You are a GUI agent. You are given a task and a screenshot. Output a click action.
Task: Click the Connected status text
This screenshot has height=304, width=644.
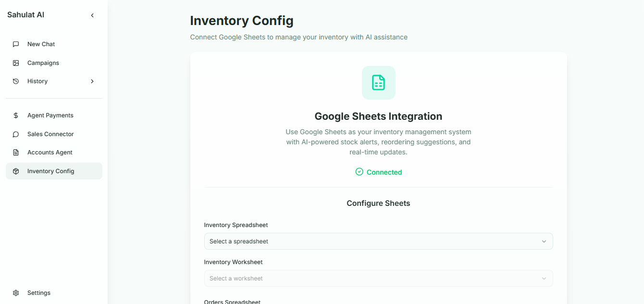tap(384, 172)
